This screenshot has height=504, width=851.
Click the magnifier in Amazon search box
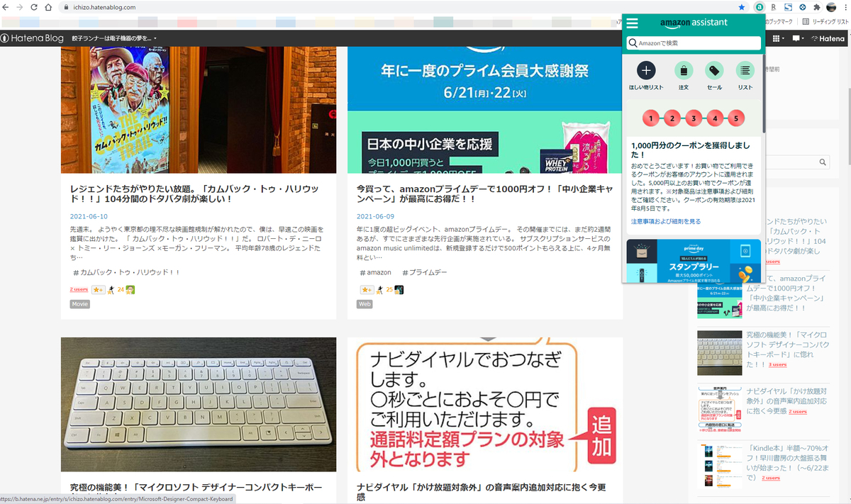click(x=633, y=44)
